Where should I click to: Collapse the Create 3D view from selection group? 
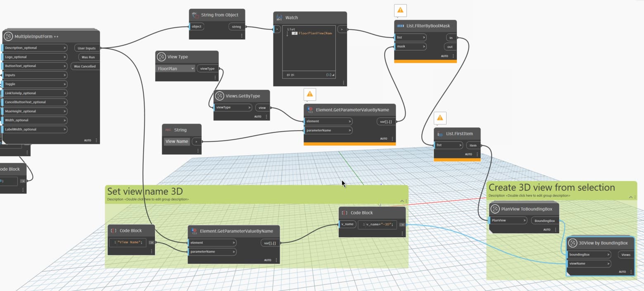pyautogui.click(x=631, y=197)
